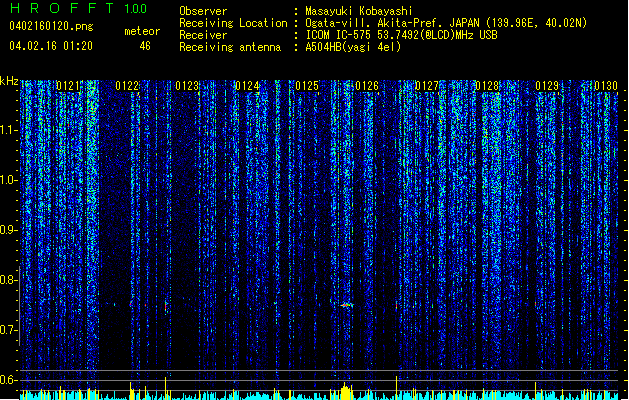Click the tall yellow intensity spike below 0127
629x400 pixels.
(x=396, y=386)
